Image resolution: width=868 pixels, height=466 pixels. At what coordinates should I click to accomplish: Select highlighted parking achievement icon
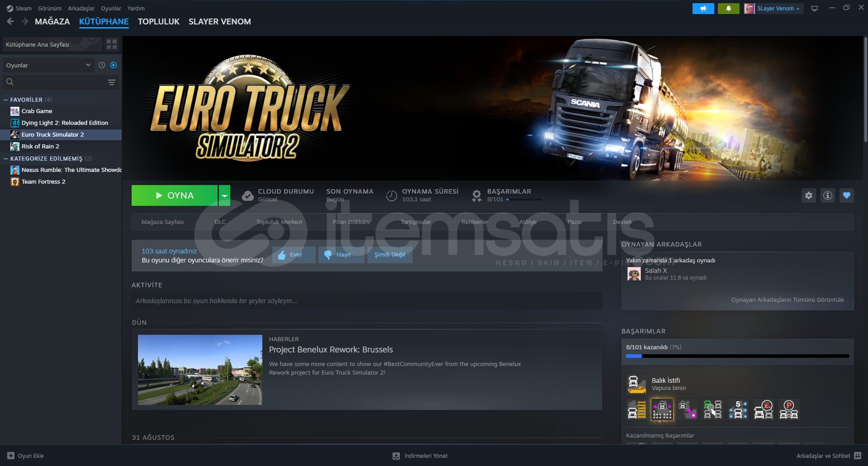point(662,409)
